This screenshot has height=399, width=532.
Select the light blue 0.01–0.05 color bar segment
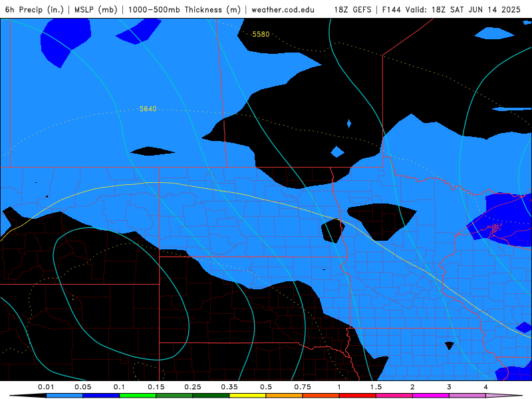coord(65,396)
